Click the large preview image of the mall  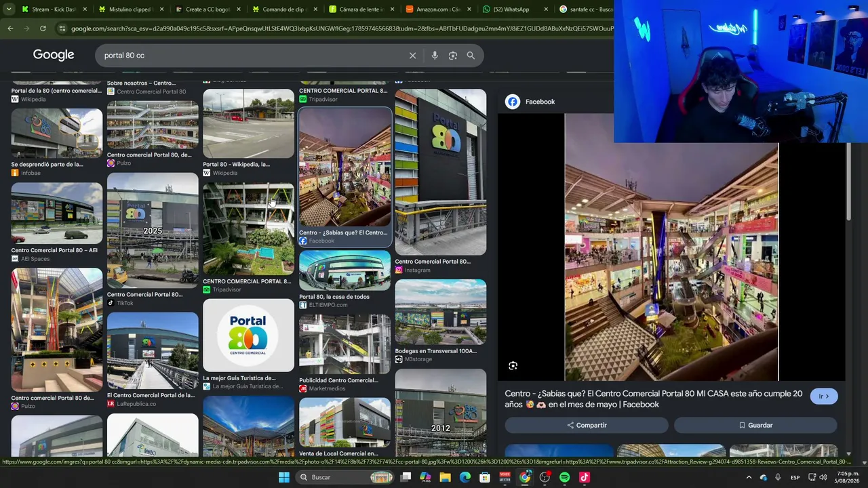point(671,247)
